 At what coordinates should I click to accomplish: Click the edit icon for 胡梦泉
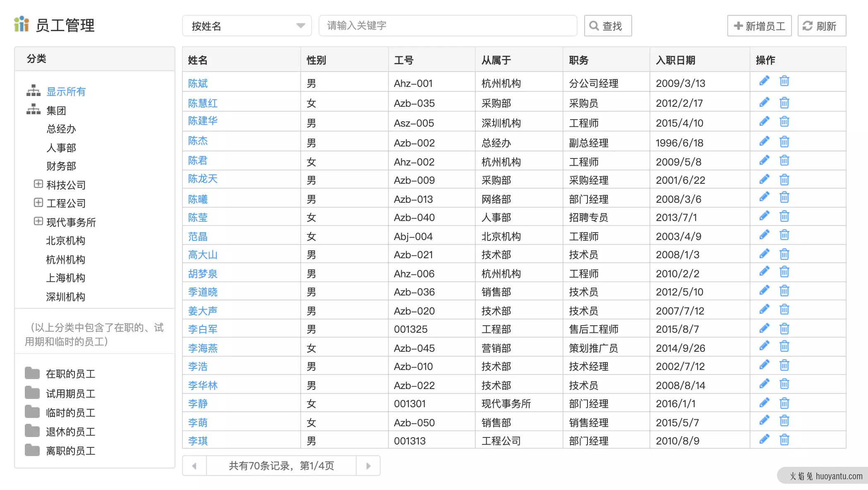(764, 271)
